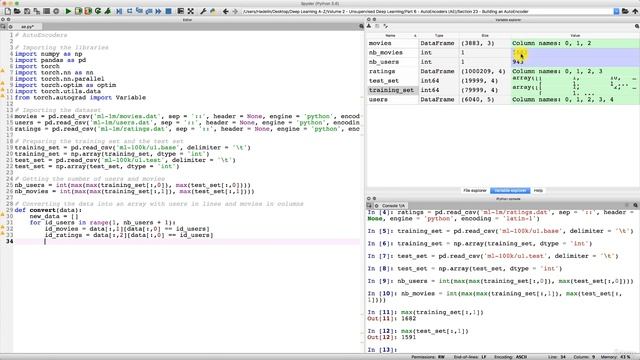Image resolution: width=640 pixels, height=360 pixels.
Task: Step into function while debugging
Action: click(139, 11)
